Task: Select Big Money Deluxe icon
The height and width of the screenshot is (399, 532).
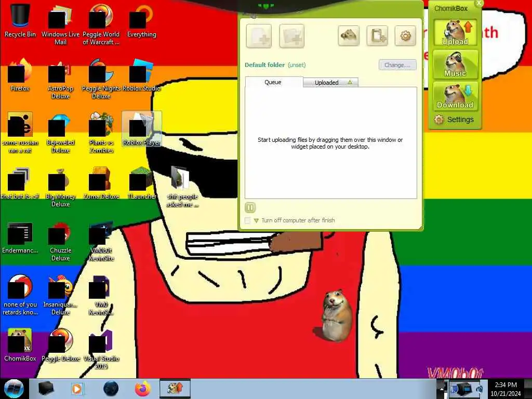Action: tap(60, 187)
